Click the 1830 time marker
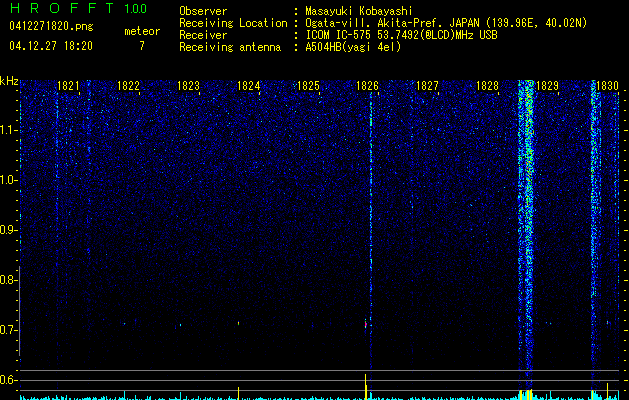This screenshot has height=400, width=629. pyautogui.click(x=607, y=86)
